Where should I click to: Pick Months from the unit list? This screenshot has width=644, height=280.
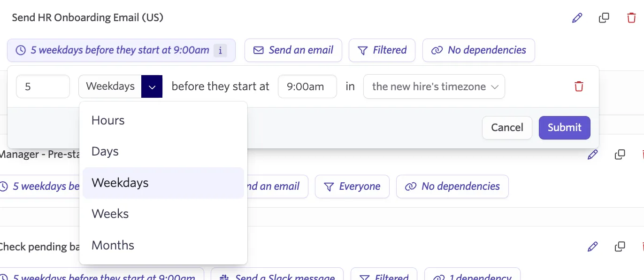163,246
